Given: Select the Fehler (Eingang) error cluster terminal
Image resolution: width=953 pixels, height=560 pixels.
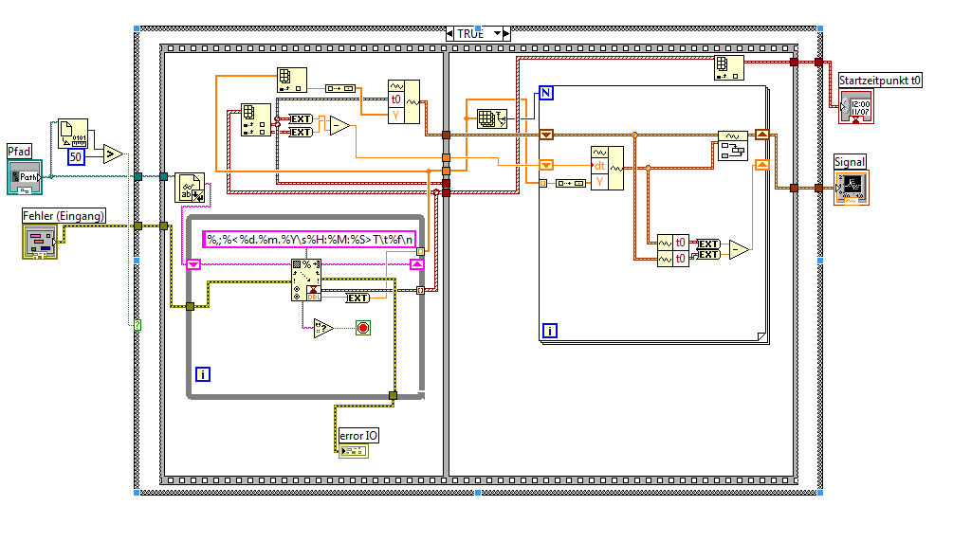Looking at the screenshot, I should coord(41,241).
